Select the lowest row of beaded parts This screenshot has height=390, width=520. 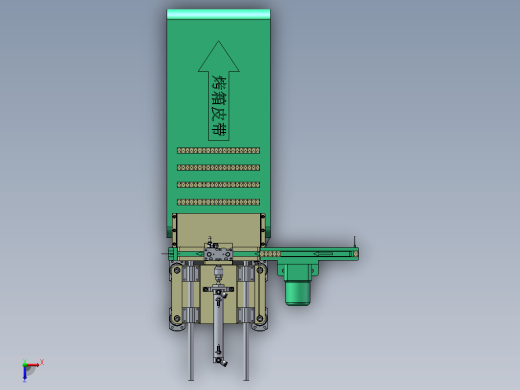[218, 202]
